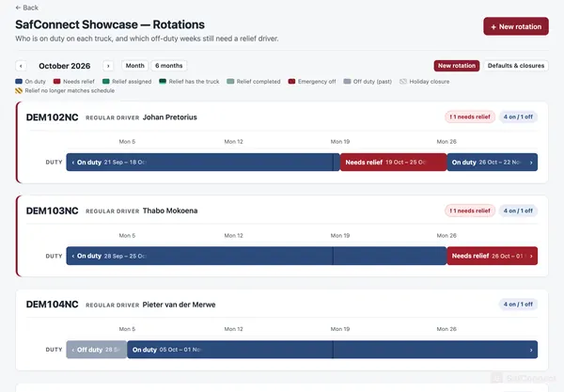This screenshot has width=564, height=392.
Task: Switch to Month view
Action: pos(134,66)
